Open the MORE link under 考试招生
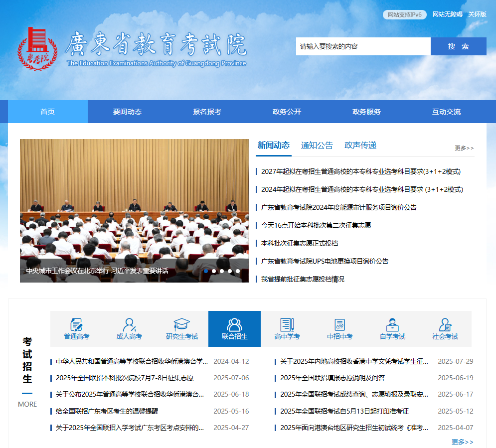This screenshot has height=448, width=496. tap(27, 404)
